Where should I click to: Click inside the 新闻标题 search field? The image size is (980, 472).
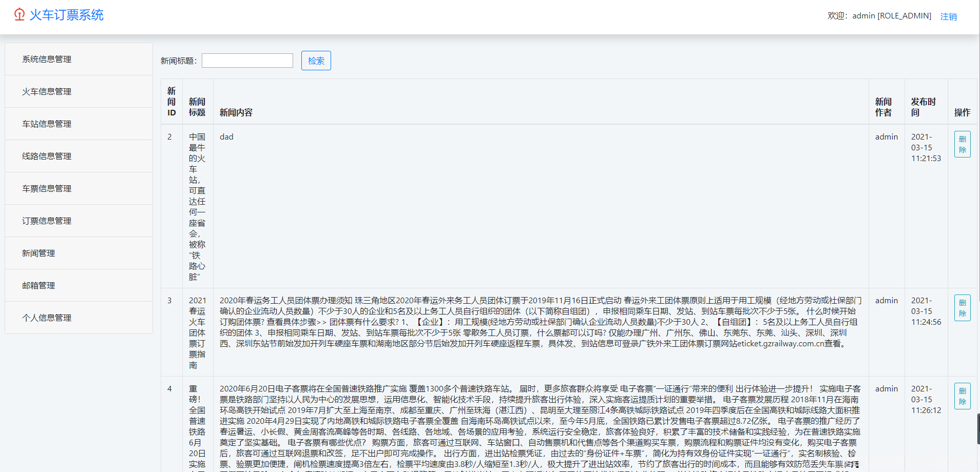(x=247, y=61)
